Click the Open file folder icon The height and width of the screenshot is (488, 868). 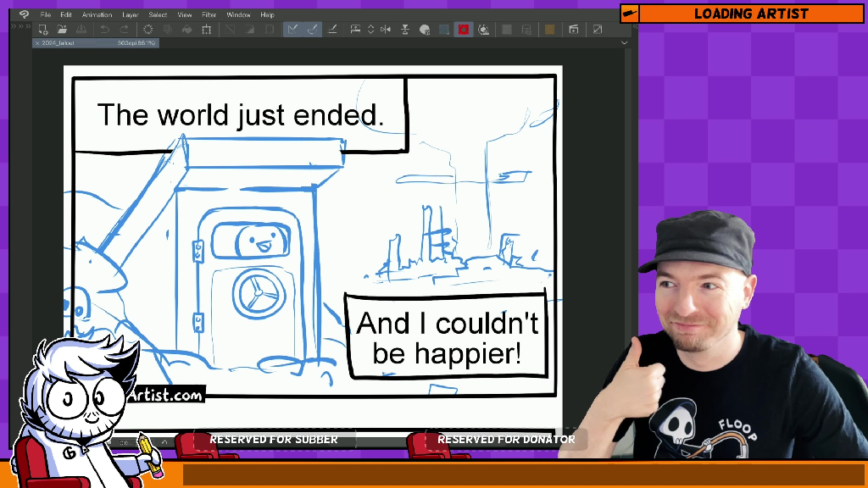pyautogui.click(x=62, y=30)
